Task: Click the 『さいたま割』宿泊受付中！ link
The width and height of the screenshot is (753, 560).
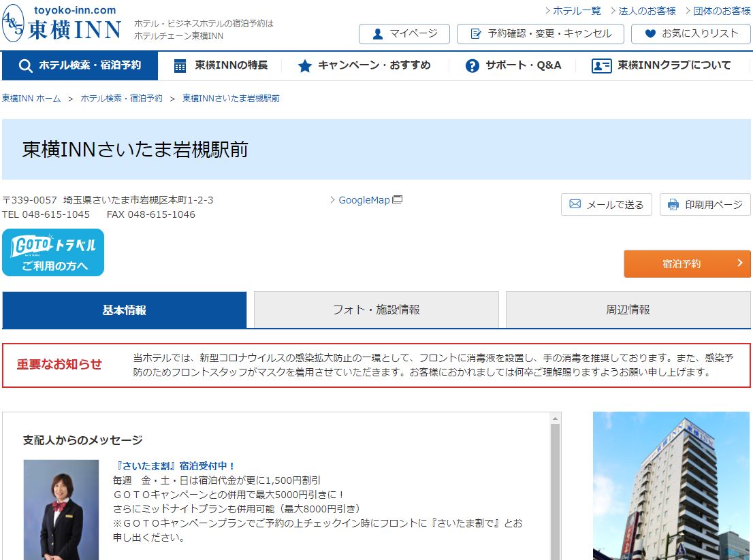Action: point(174,466)
